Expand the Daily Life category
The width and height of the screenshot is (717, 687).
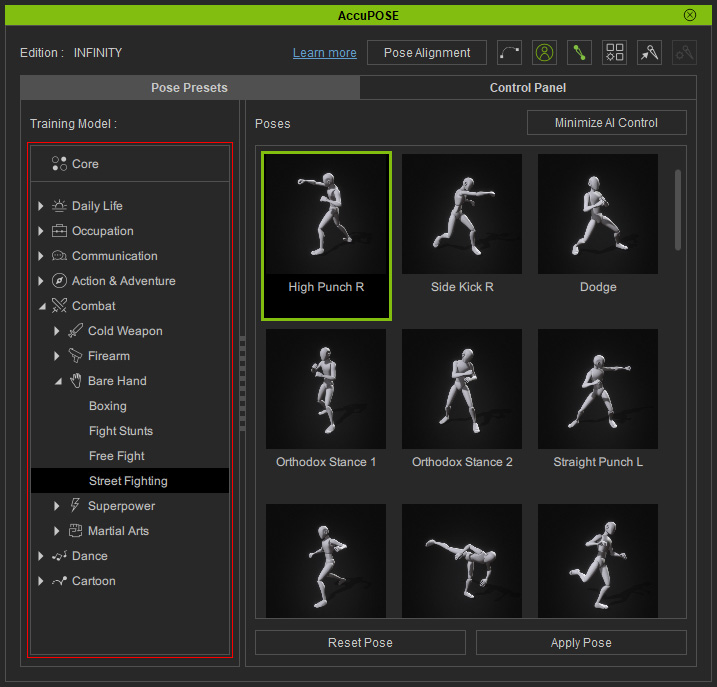pos(41,206)
